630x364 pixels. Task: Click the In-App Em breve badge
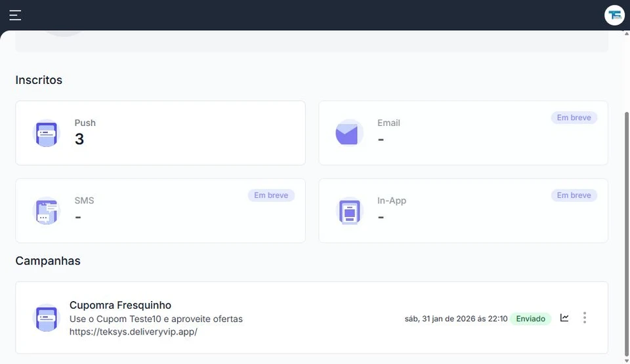pyautogui.click(x=574, y=195)
